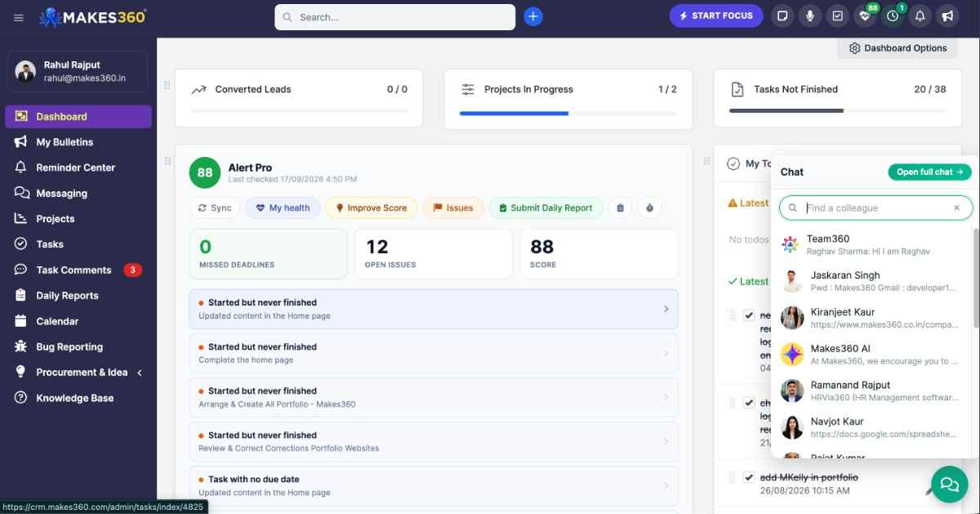Click the drag handle beside Converted Leads
Viewport: 980px width, 514px height.
(167, 86)
